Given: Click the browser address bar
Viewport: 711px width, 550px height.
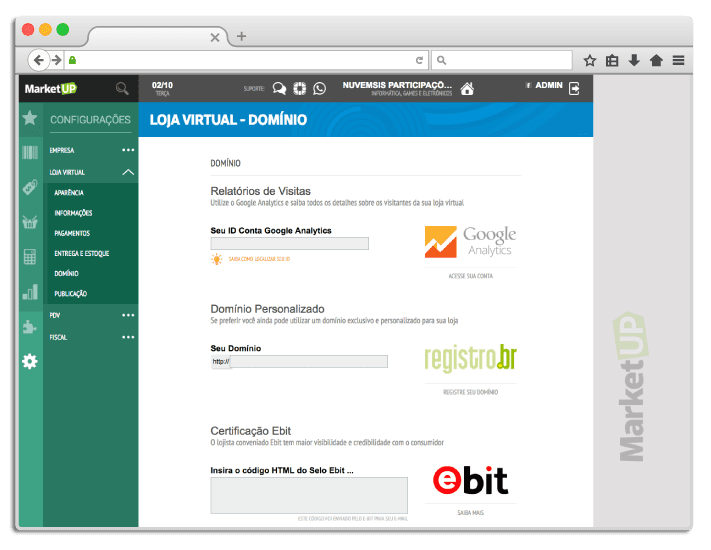Looking at the screenshot, I should [247, 60].
